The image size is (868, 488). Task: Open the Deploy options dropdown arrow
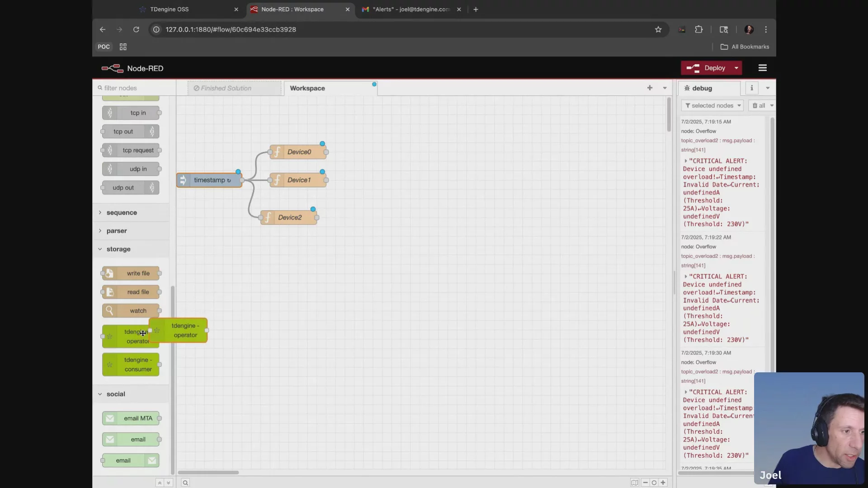tap(736, 68)
